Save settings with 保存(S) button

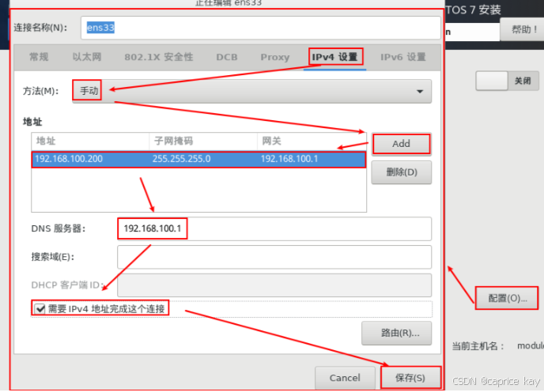coord(410,378)
